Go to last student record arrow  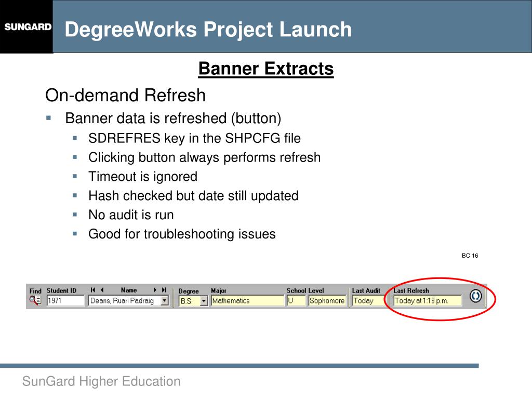164,290
